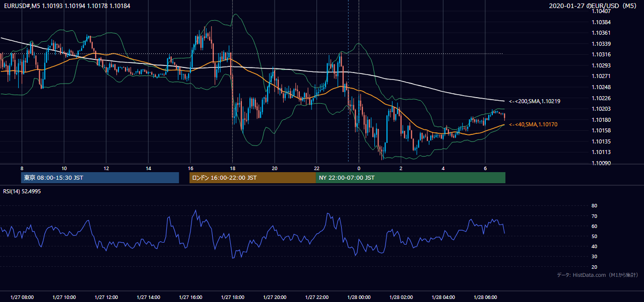Click hour label 22 under the price chart
Image resolution: width=644 pixels, height=302 pixels.
(x=316, y=168)
